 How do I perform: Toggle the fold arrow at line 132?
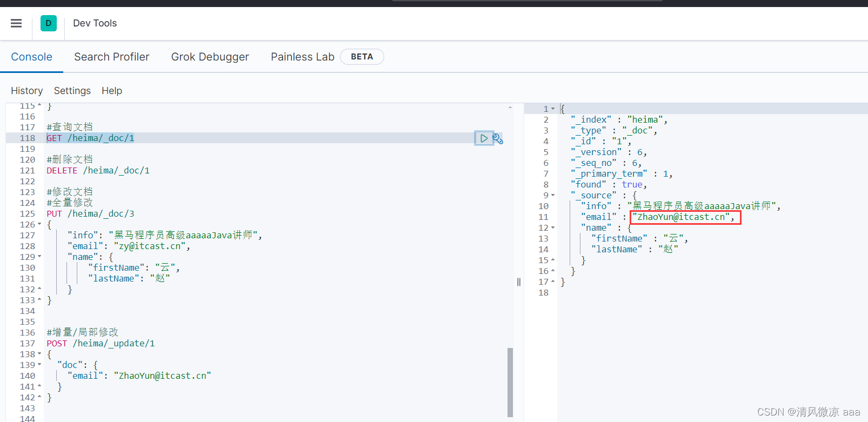click(x=39, y=289)
